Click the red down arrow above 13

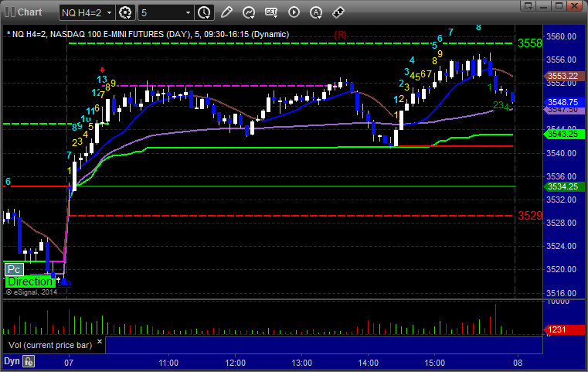(102, 70)
